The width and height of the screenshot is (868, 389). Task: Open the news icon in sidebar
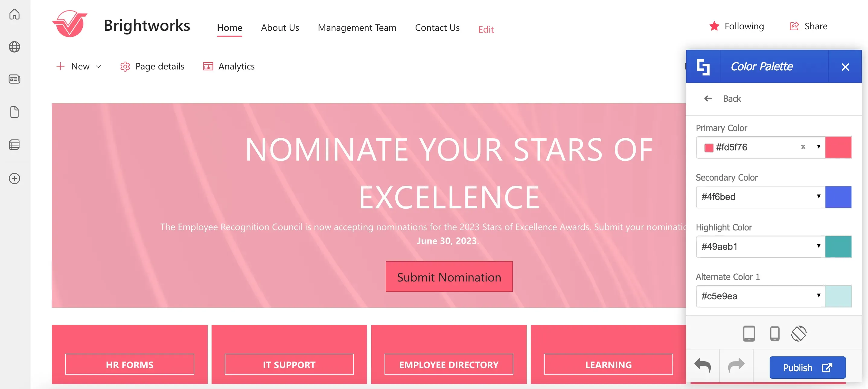click(14, 79)
